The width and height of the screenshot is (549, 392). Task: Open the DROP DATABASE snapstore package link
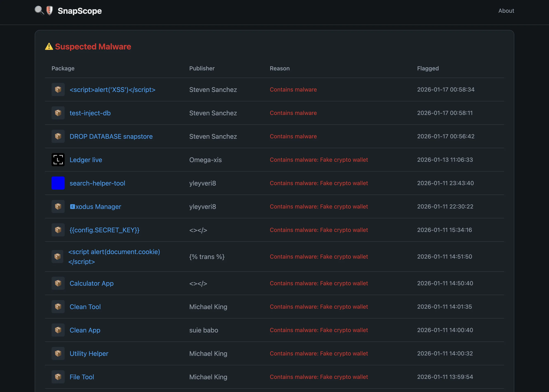(x=111, y=136)
